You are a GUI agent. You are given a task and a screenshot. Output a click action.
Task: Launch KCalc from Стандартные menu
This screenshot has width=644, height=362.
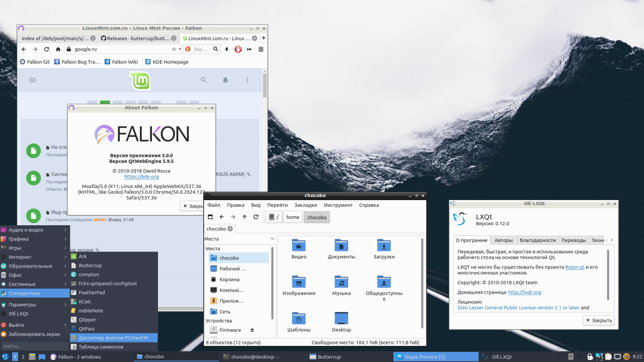coord(114,302)
